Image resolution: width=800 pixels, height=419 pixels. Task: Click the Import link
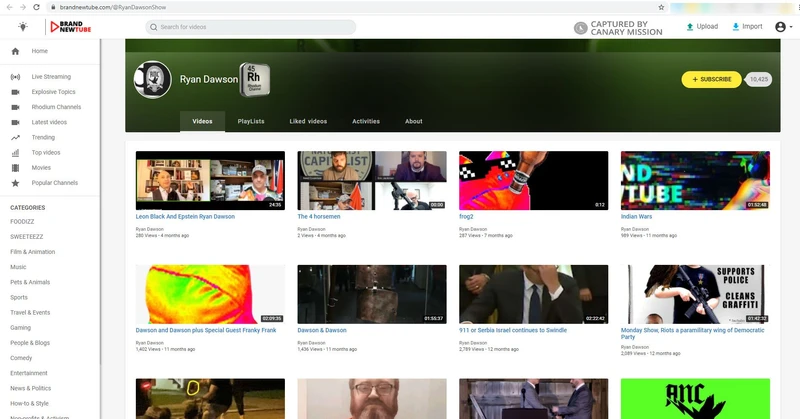[x=747, y=27]
